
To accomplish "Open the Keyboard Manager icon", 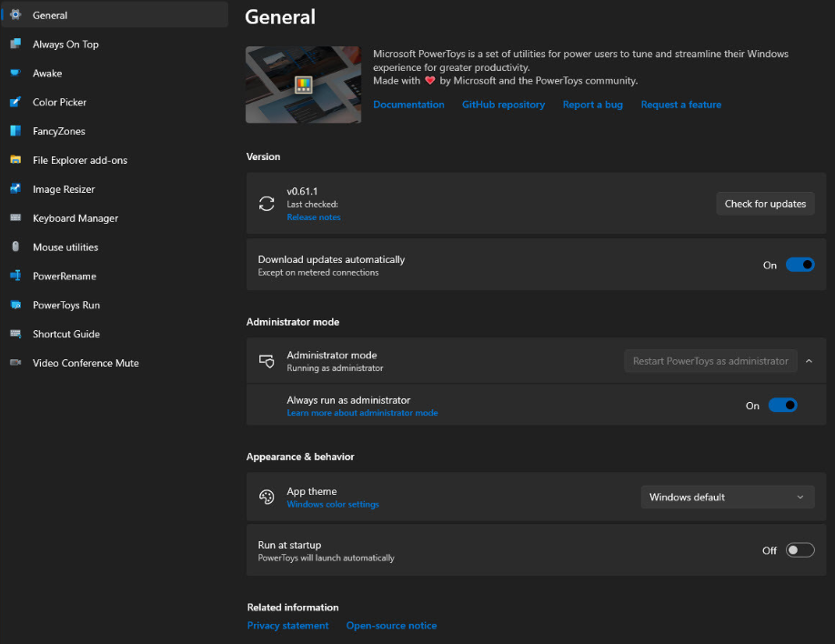I will pyautogui.click(x=15, y=217).
